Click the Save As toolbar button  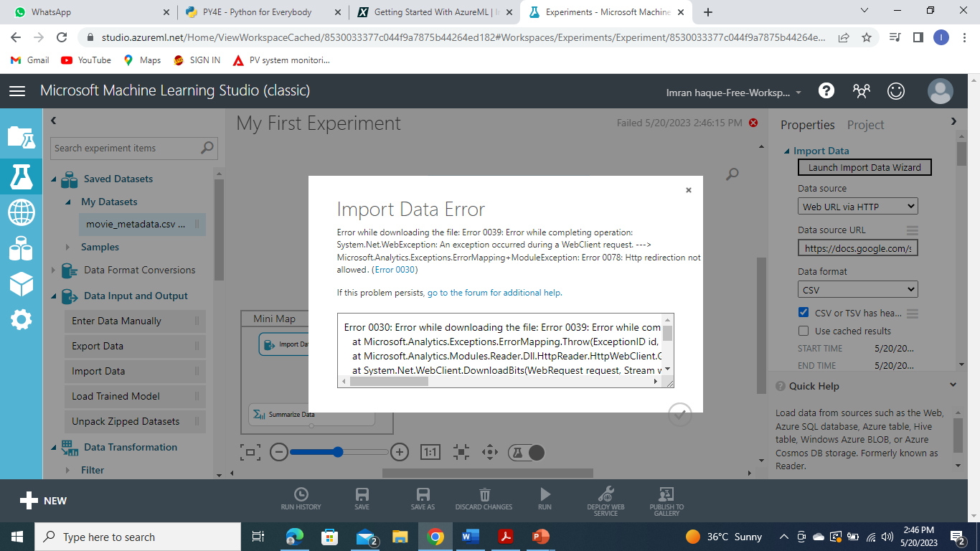[423, 499]
